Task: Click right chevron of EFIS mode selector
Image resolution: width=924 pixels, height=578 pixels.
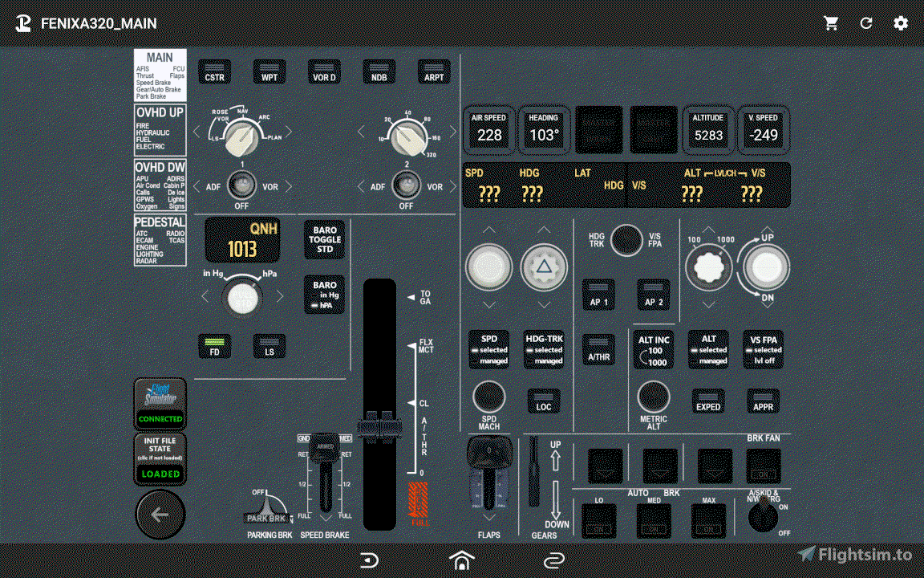Action: pos(288,132)
